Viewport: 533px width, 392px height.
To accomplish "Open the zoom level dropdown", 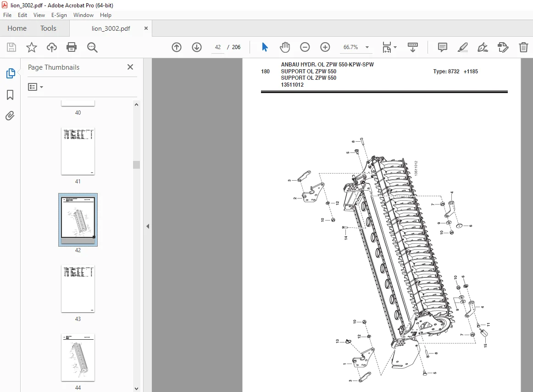I will coord(367,47).
